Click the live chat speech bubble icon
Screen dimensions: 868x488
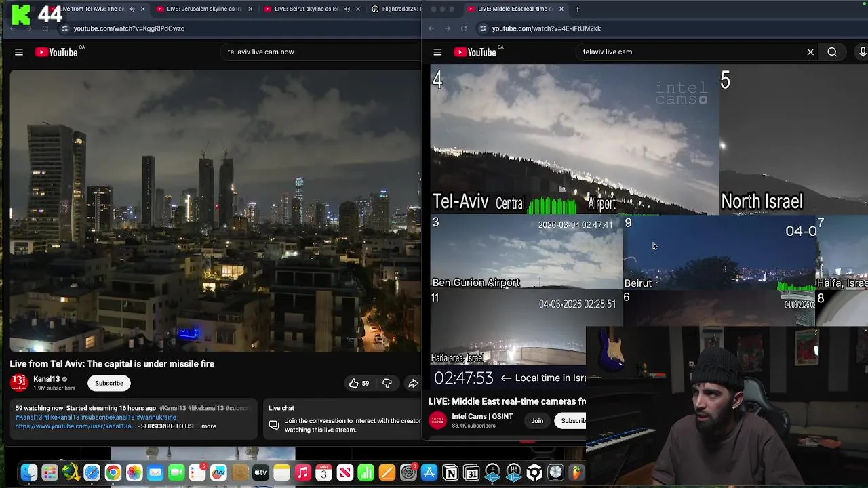pos(274,425)
